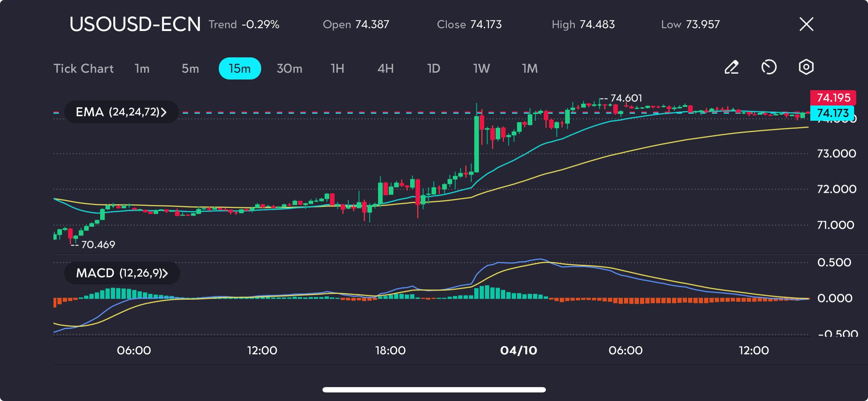
Task: Tap the 18:00 time axis label
Action: click(391, 350)
